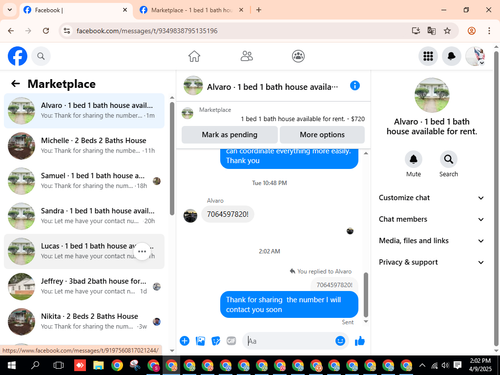
Task: Open the three-dots menu on Lucas chat
Action: pyautogui.click(x=142, y=251)
